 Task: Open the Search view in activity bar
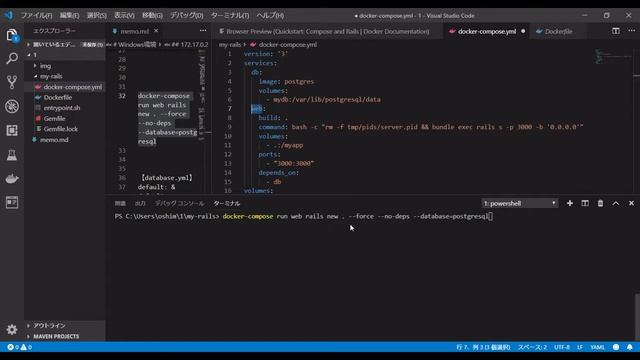(x=12, y=58)
